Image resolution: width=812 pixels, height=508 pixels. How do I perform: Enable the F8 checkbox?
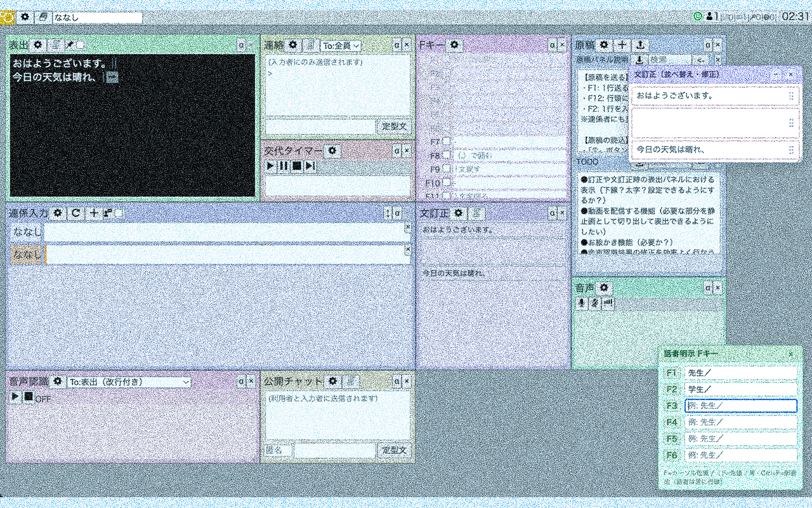447,156
